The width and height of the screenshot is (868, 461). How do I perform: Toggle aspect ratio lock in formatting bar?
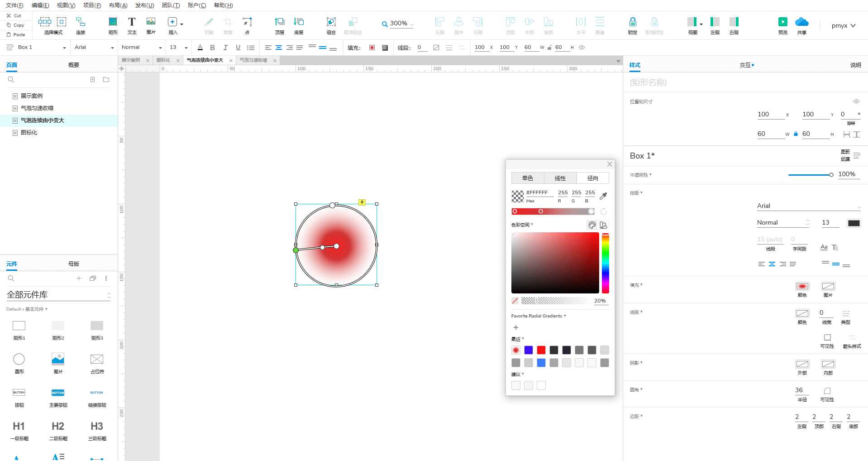point(549,47)
